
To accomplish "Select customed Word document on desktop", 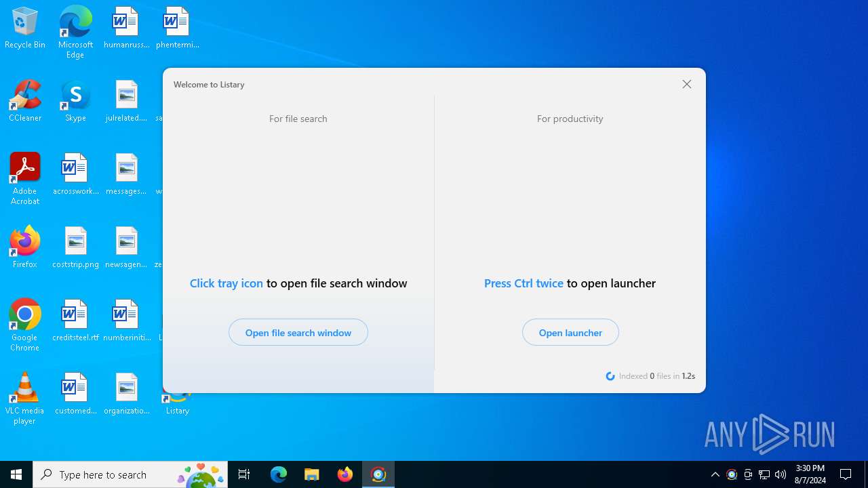I will (75, 394).
